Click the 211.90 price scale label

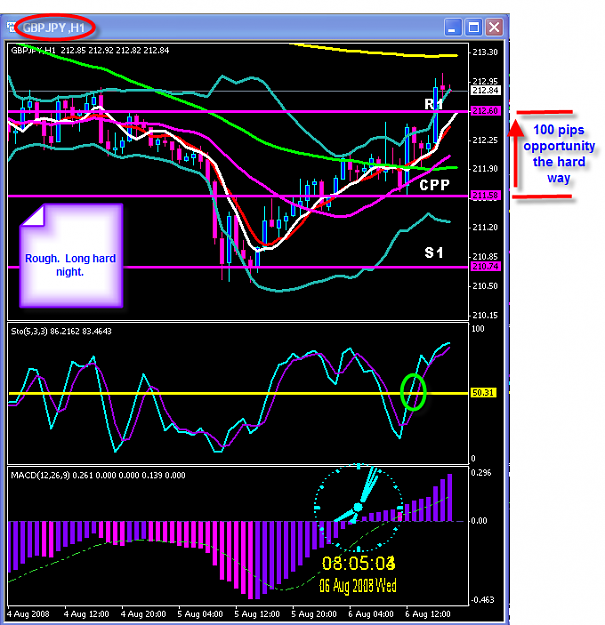tap(485, 169)
